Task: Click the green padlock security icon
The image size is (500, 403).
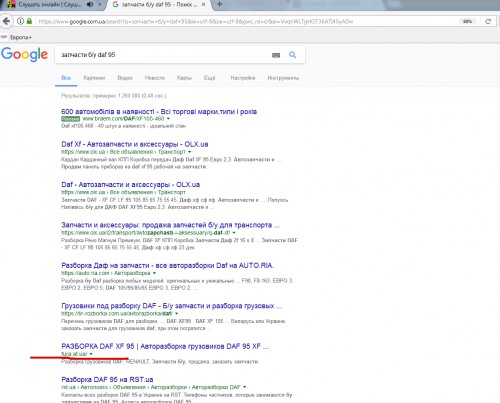Action: pos(29,21)
